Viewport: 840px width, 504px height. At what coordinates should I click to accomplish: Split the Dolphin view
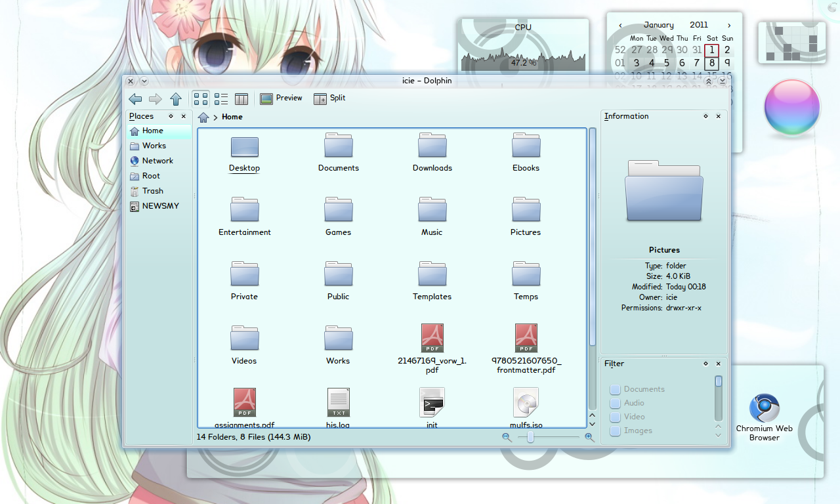point(329,98)
